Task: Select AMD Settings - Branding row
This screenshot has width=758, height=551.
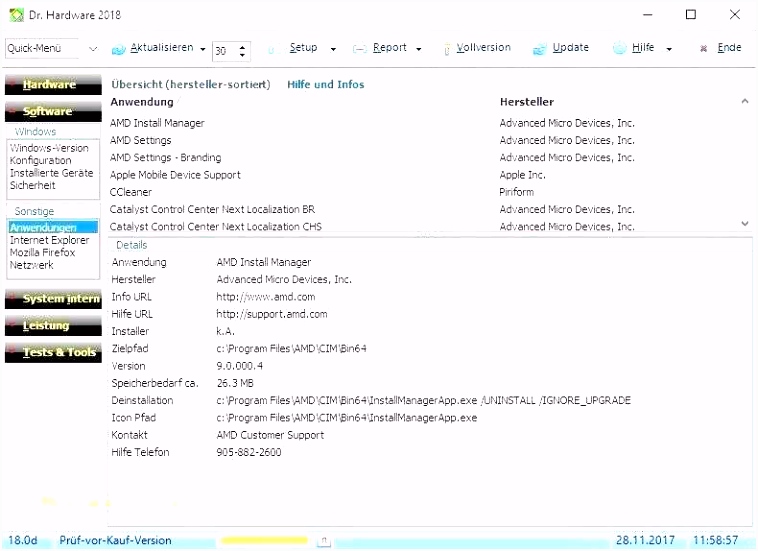Action: (x=166, y=158)
